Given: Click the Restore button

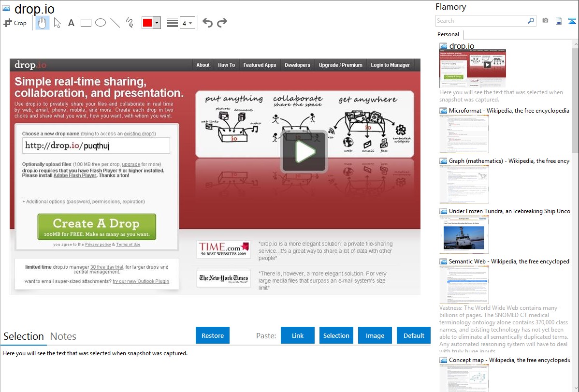Looking at the screenshot, I should point(213,335).
